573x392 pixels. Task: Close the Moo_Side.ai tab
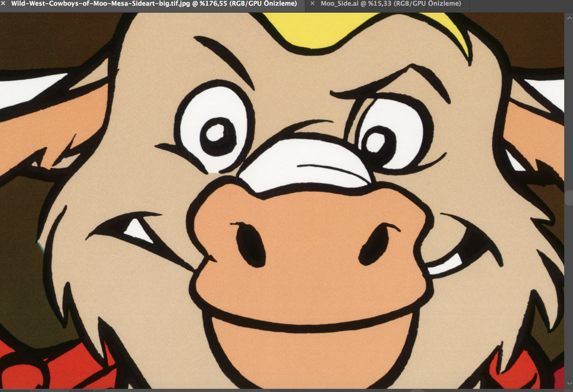click(x=313, y=3)
